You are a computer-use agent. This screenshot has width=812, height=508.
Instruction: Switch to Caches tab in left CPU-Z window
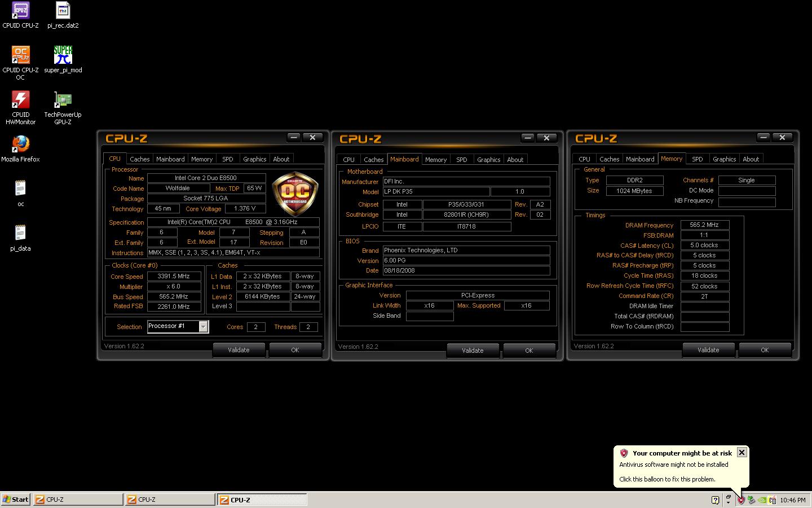pos(139,159)
